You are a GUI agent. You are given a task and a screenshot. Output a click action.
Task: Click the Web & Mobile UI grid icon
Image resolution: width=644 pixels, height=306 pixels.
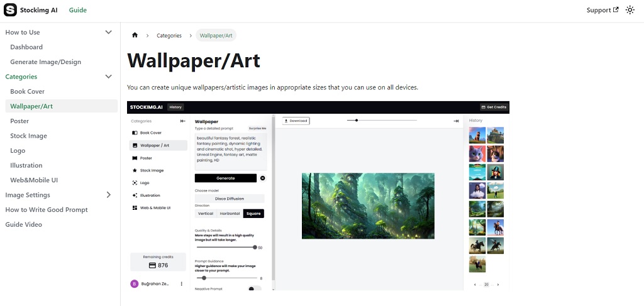click(x=135, y=208)
